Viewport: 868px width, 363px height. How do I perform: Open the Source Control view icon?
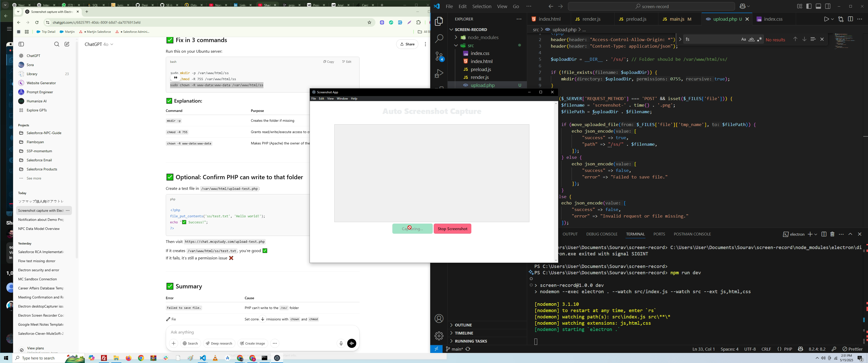pos(439,56)
